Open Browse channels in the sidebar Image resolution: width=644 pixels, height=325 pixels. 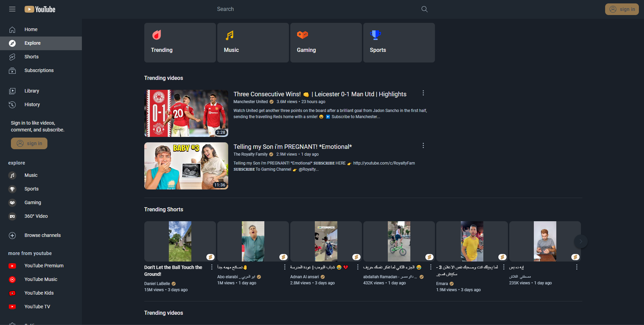(41, 236)
